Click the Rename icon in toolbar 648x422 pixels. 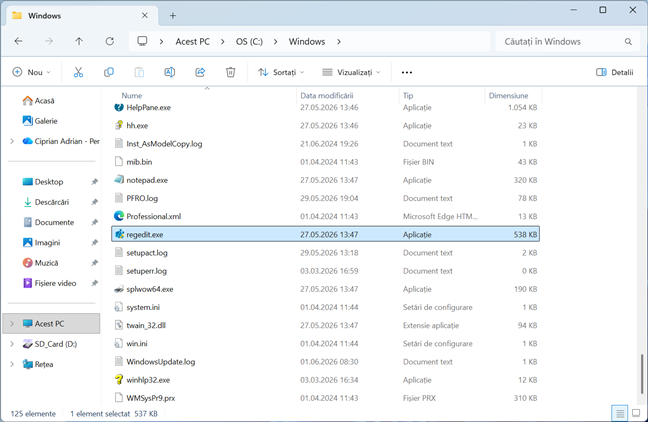[169, 72]
